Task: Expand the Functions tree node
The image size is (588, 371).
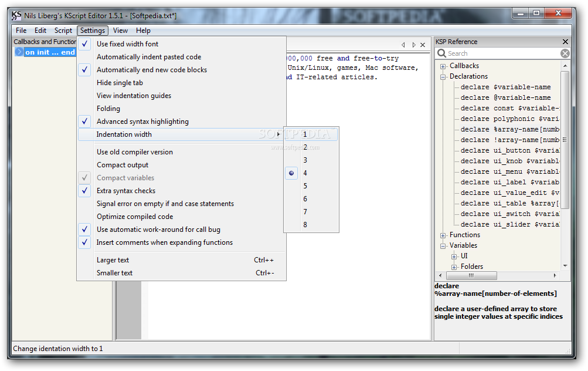Action: [x=443, y=235]
